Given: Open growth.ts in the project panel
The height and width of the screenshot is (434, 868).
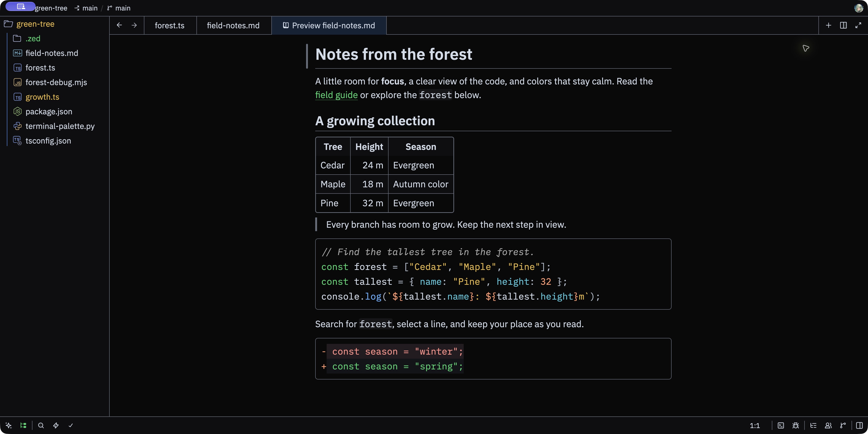Looking at the screenshot, I should 42,97.
